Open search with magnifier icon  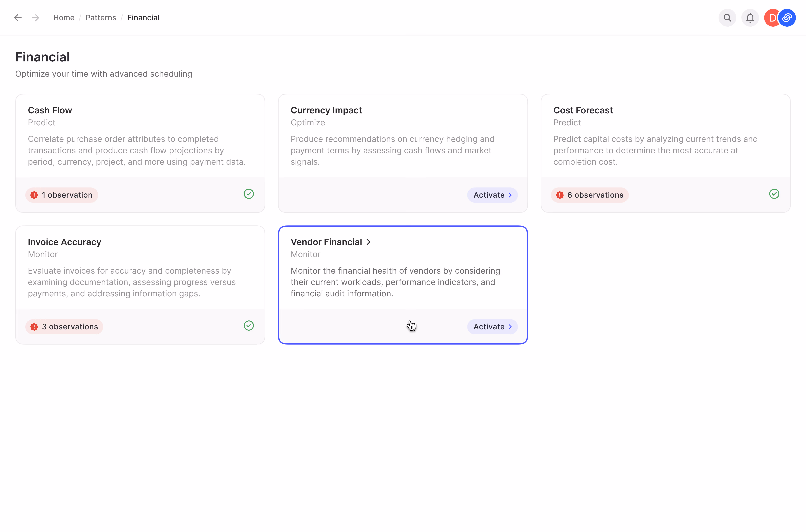click(727, 18)
